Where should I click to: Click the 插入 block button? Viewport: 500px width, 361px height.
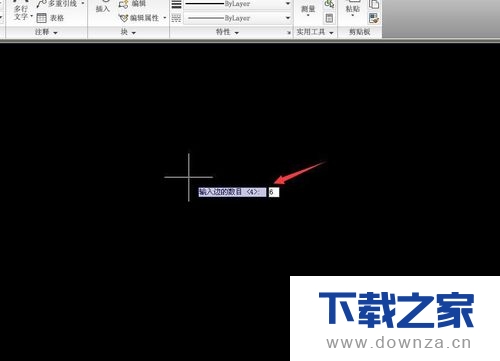coord(103,8)
